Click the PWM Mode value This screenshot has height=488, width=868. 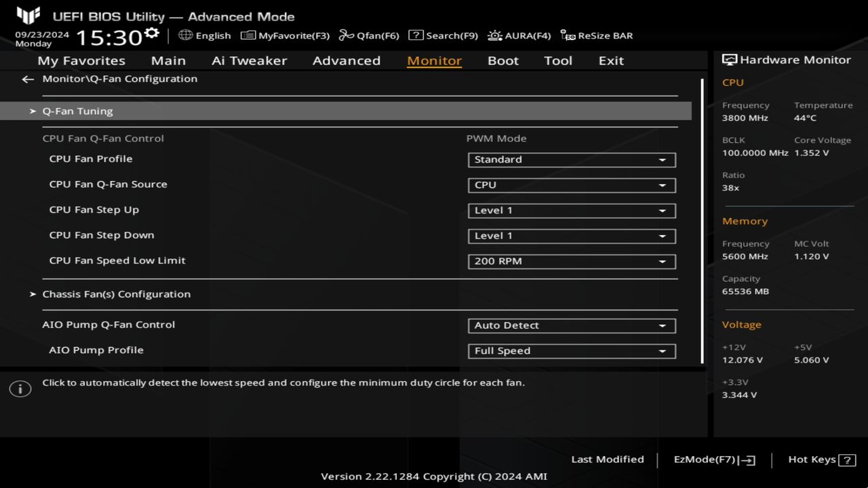coord(496,138)
